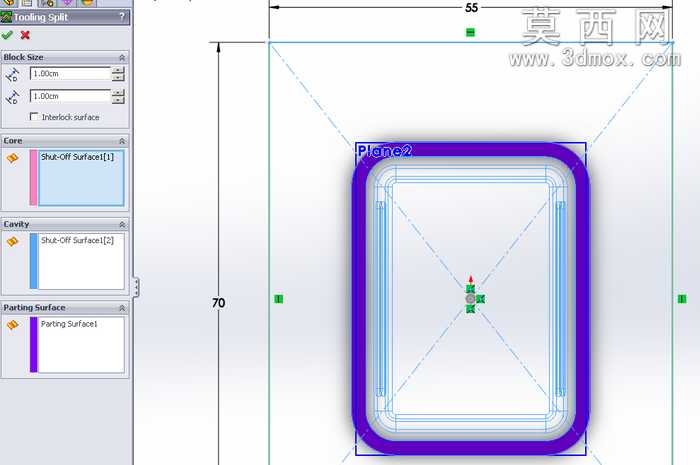
Task: Confirm Tooling Split with green checkmark
Action: 7,35
